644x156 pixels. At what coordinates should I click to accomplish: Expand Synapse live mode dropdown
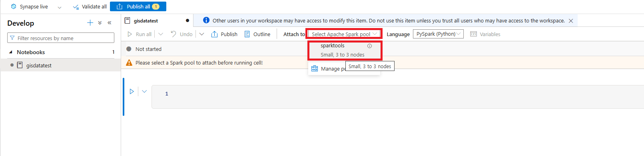pos(60,7)
